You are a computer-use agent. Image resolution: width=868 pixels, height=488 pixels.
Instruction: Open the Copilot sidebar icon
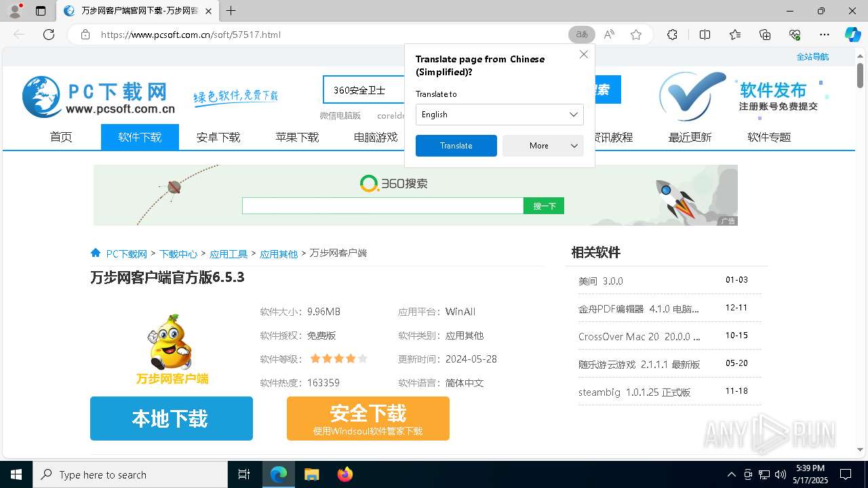[852, 35]
